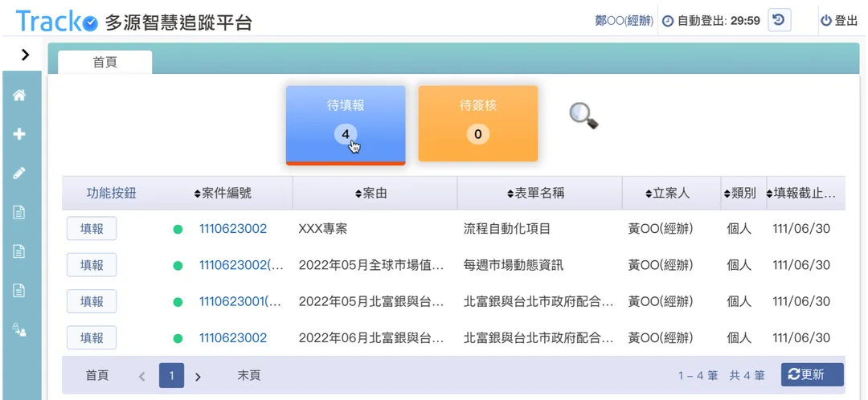Open the lowest document icon in sidebar
868x400 pixels.
pos(19,290)
